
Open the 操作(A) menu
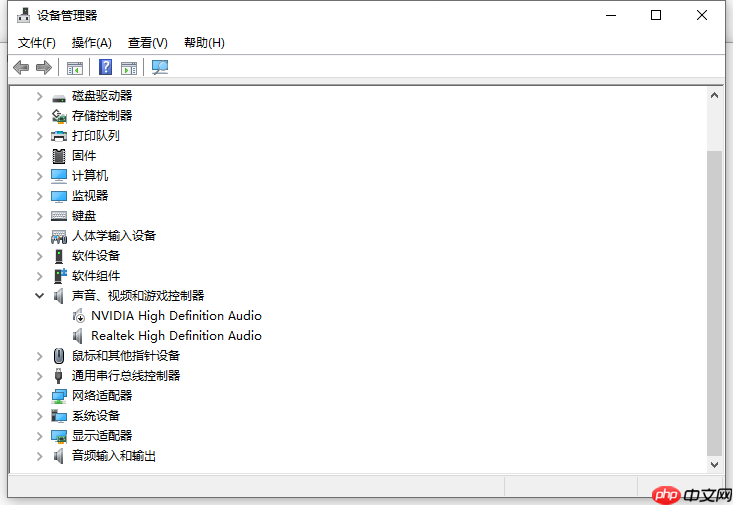(x=92, y=43)
